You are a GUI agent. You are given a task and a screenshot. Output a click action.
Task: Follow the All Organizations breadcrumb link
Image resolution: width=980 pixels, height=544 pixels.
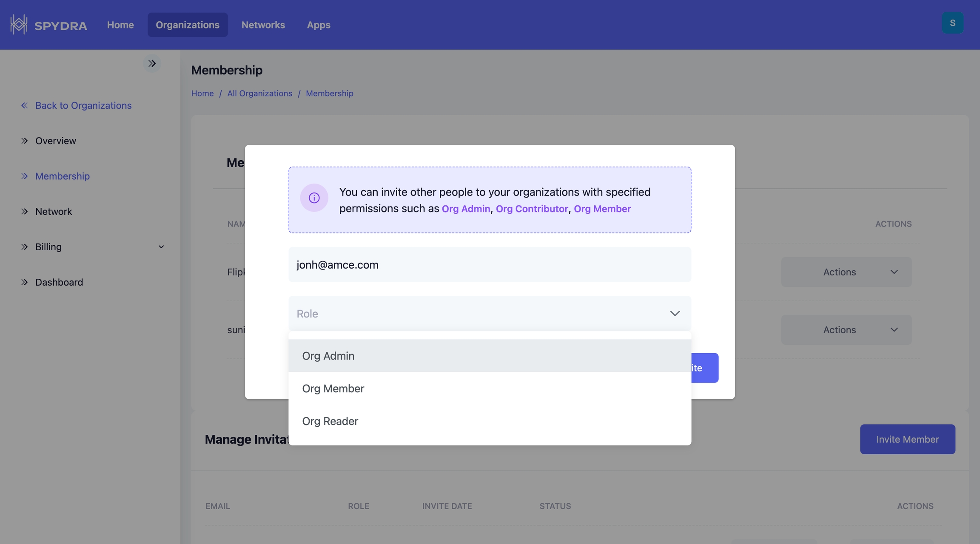coord(259,93)
